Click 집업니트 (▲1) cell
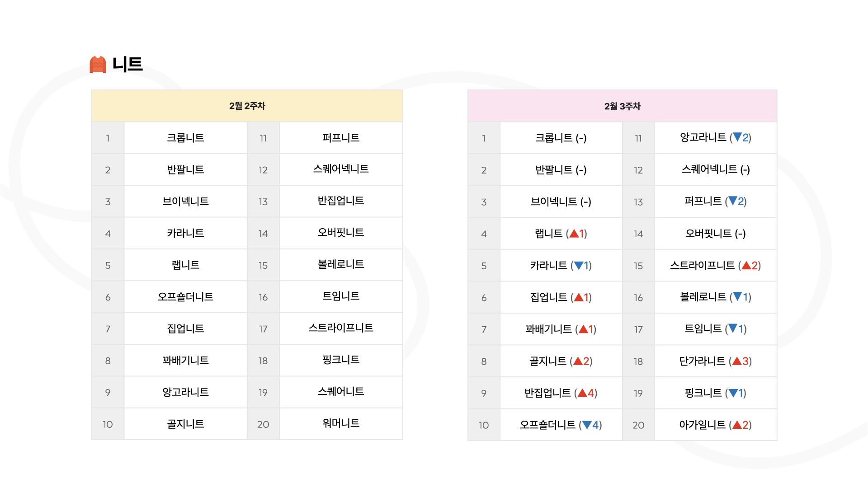The image size is (868, 488). click(561, 297)
